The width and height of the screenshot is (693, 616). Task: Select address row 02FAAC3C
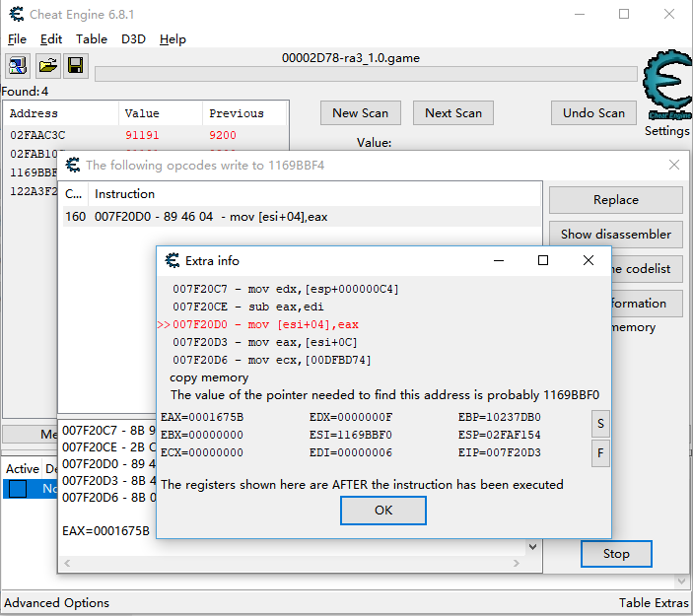[146, 135]
